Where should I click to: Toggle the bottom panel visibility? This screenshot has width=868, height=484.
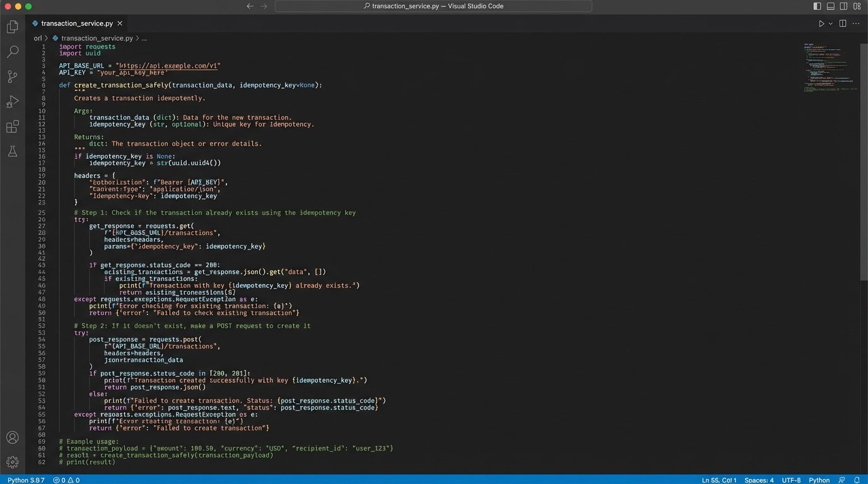coord(831,6)
